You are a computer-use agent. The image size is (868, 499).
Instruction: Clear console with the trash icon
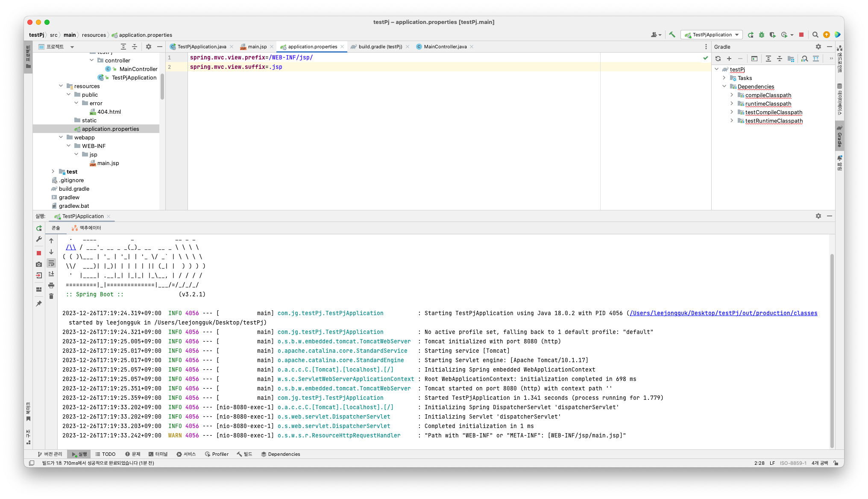[x=51, y=296]
